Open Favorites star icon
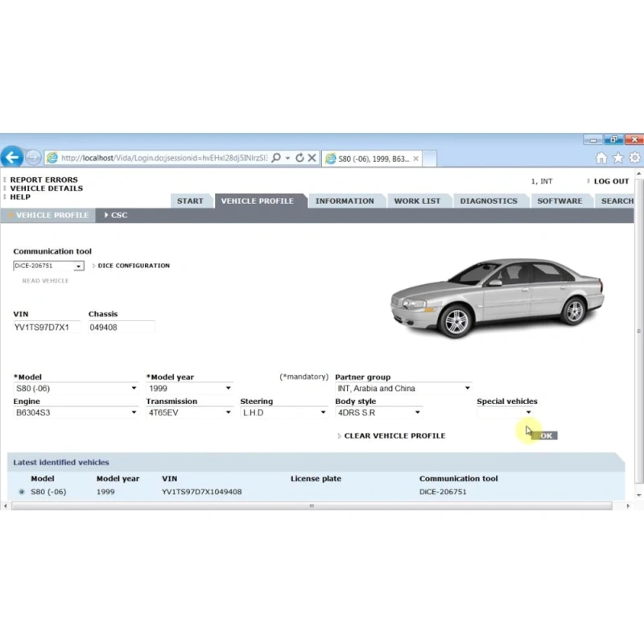The width and height of the screenshot is (644, 644). pyautogui.click(x=618, y=158)
